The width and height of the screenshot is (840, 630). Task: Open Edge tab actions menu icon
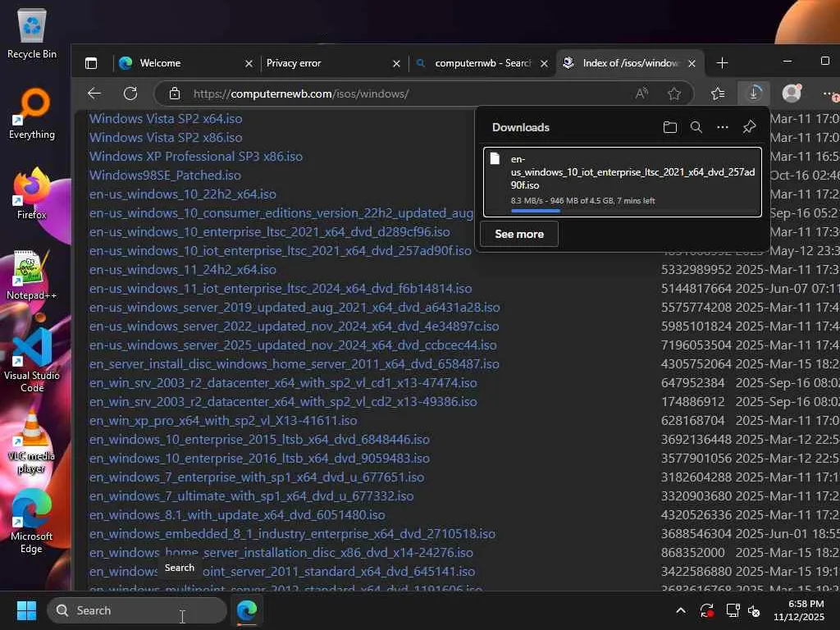click(x=91, y=63)
